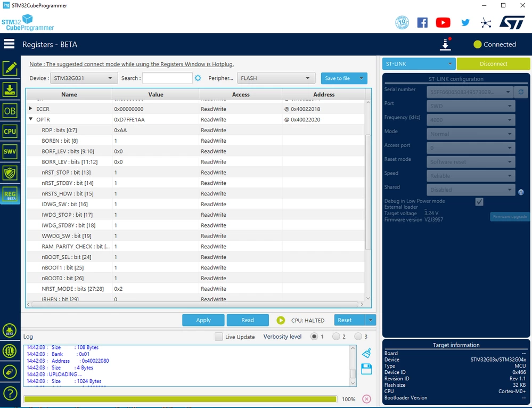Expand the ECCR register row
The image size is (532, 408).
[x=30, y=109]
